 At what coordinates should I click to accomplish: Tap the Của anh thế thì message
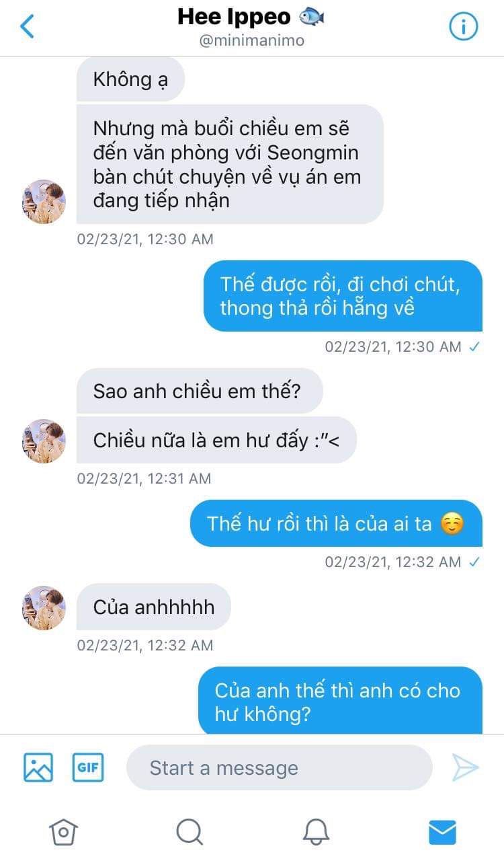[x=340, y=700]
